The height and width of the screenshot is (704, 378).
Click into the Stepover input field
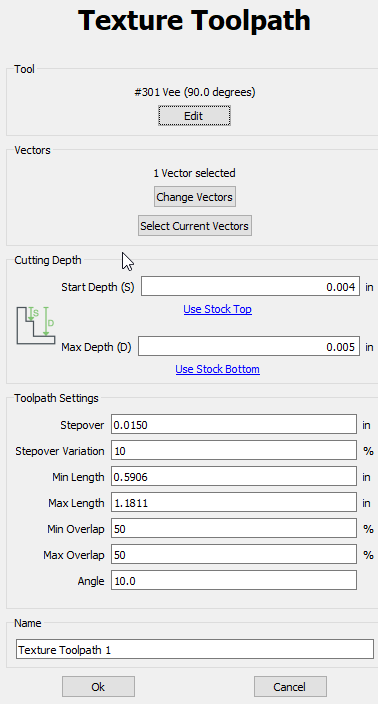tap(234, 424)
